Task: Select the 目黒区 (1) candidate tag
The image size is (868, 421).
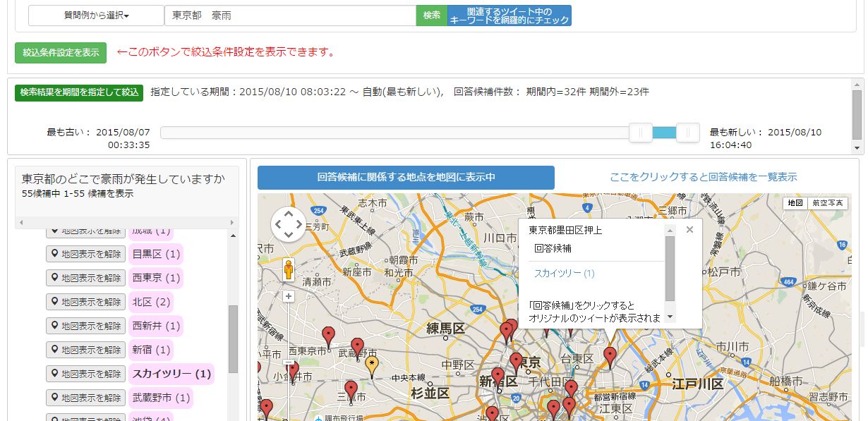Action: pyautogui.click(x=156, y=254)
